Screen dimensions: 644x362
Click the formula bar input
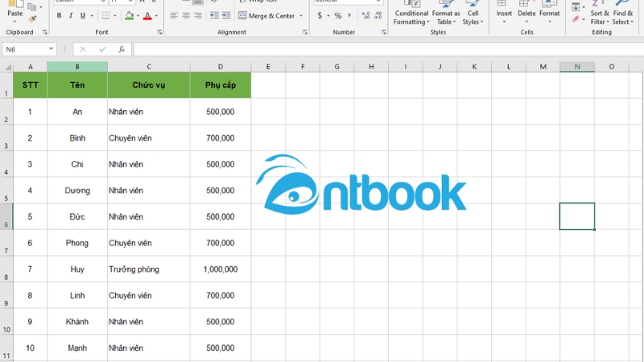(389, 49)
